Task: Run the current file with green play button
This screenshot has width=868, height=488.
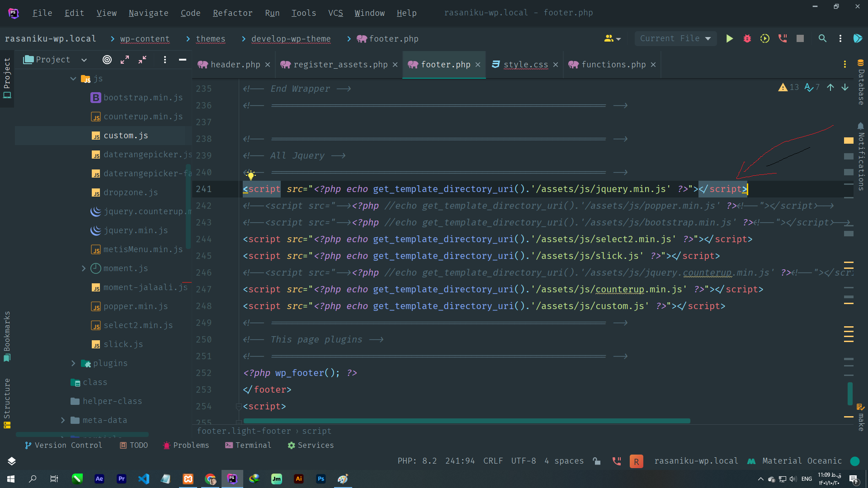Action: coord(729,39)
